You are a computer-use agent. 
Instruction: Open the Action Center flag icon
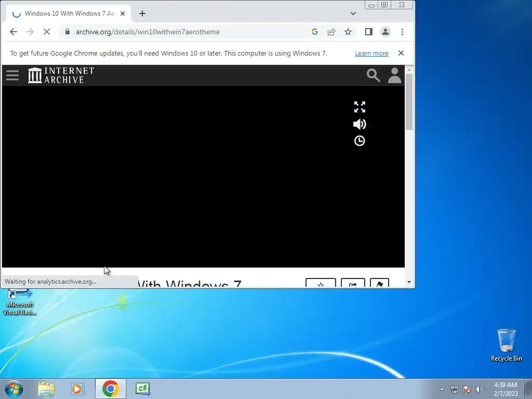coord(467,389)
